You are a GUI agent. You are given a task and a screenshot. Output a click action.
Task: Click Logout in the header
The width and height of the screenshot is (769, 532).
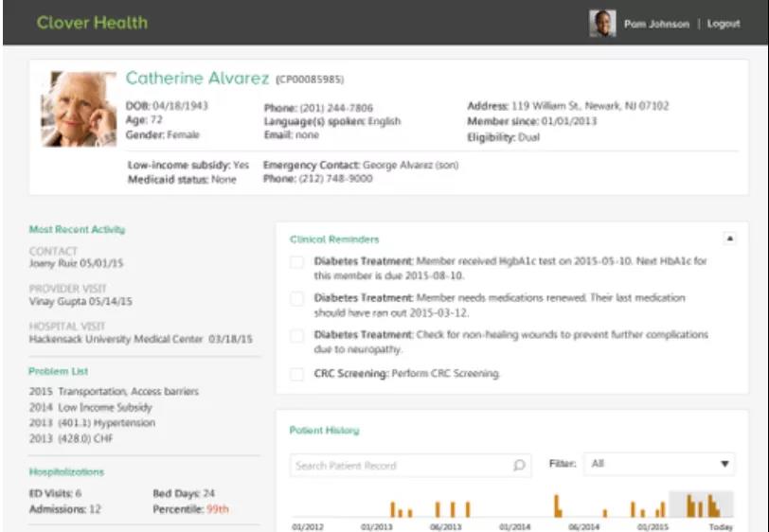tap(724, 24)
